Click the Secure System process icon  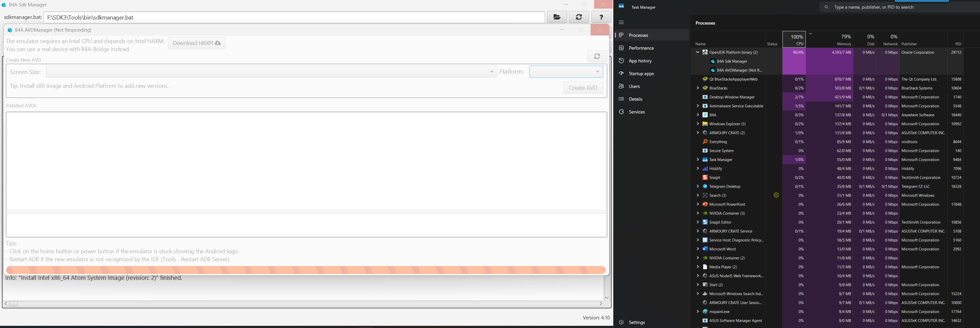point(705,151)
